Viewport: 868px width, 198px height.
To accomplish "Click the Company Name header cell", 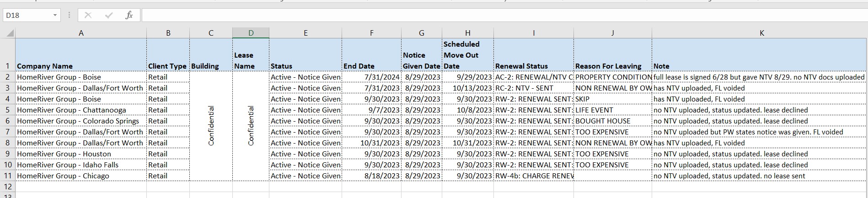I will click(x=81, y=66).
